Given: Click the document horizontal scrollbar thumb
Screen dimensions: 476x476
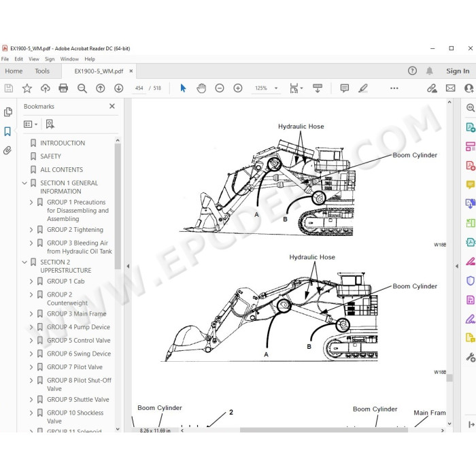Looking at the screenshot, I should [x=324, y=430].
